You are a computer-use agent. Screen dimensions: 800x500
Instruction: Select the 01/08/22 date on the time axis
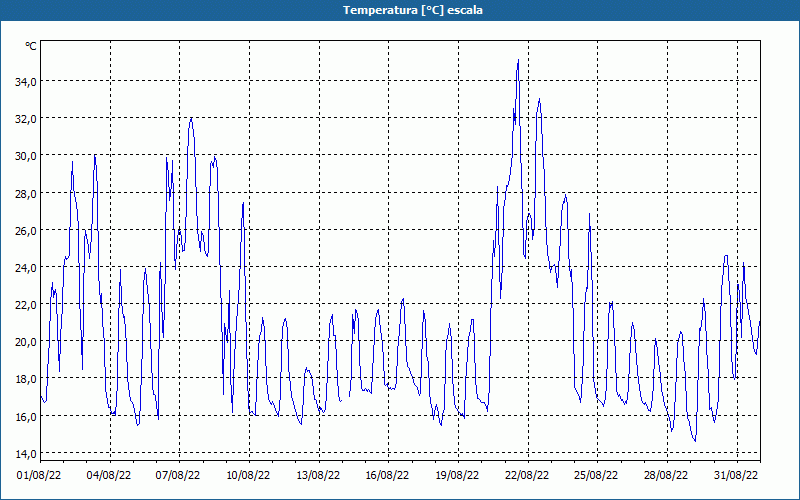point(40,476)
